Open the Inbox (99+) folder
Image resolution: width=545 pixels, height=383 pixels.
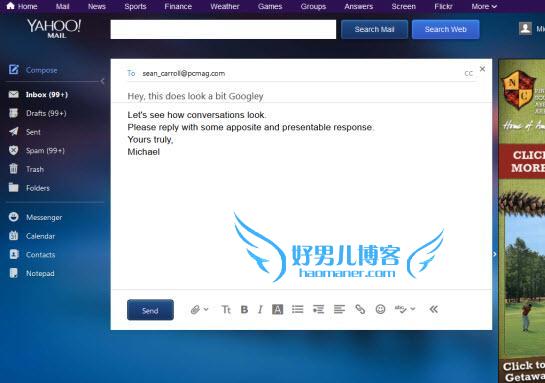pos(47,95)
